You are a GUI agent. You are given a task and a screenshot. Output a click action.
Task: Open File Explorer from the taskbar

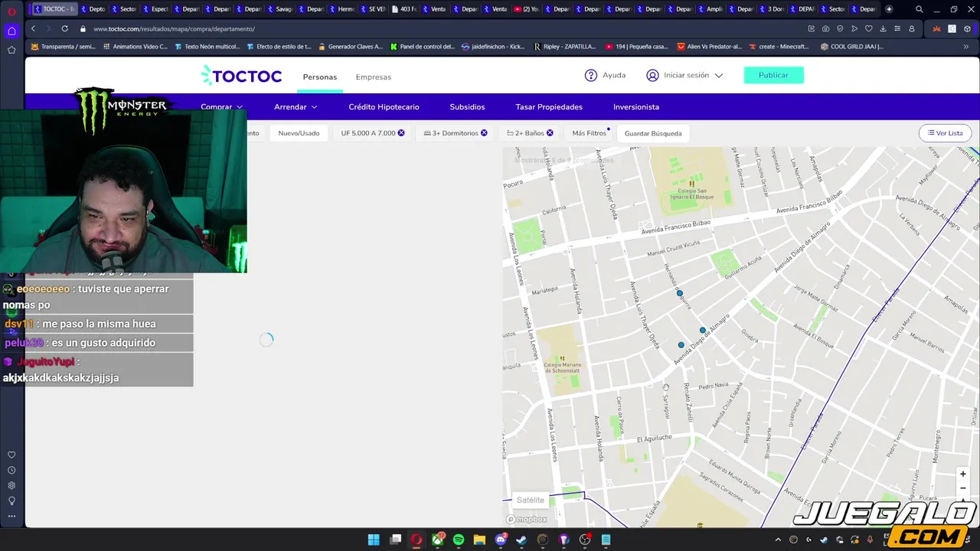click(479, 540)
